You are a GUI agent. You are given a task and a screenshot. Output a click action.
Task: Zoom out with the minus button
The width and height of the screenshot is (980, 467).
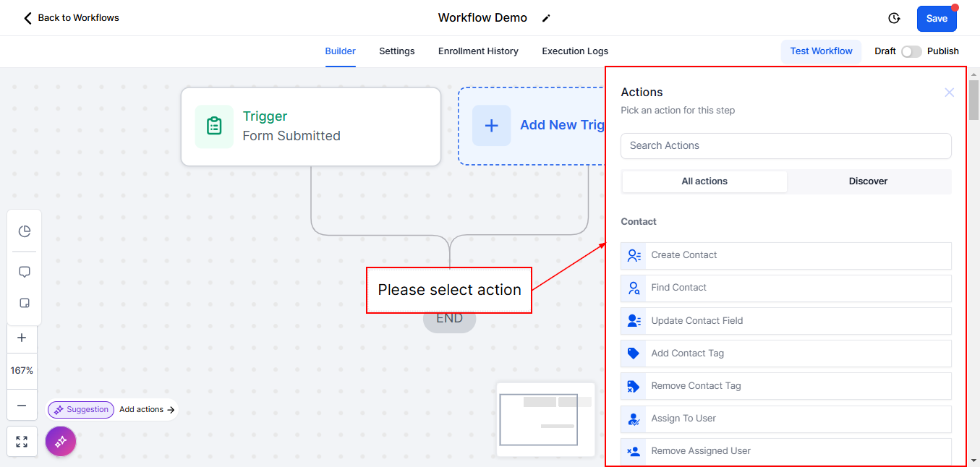coord(22,406)
